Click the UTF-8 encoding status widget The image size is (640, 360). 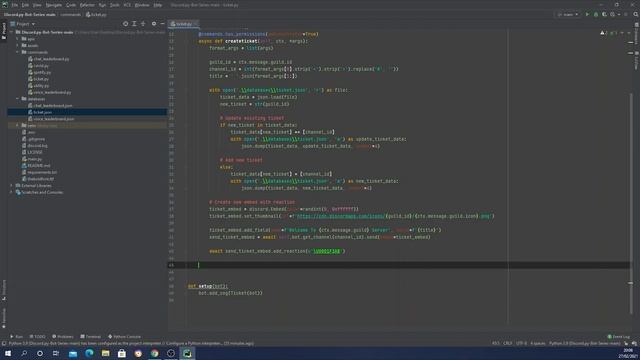[x=521, y=343]
